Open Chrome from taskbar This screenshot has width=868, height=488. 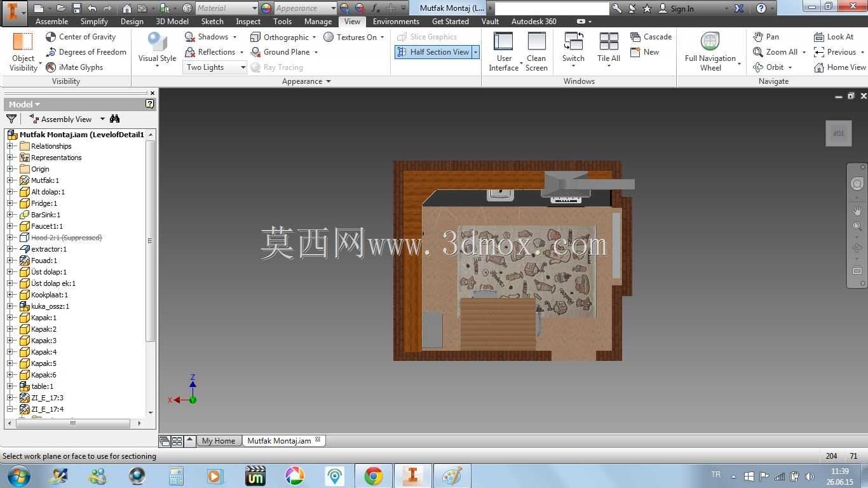pos(374,476)
